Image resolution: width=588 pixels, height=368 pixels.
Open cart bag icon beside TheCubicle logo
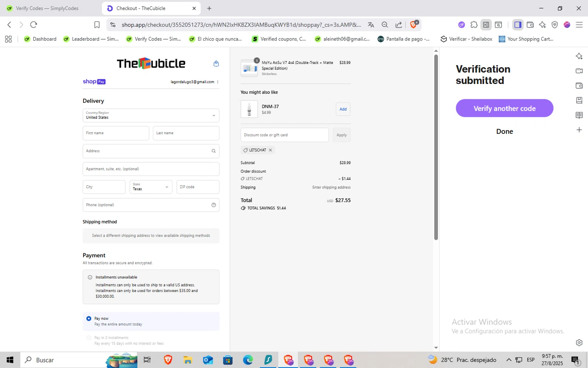click(216, 64)
